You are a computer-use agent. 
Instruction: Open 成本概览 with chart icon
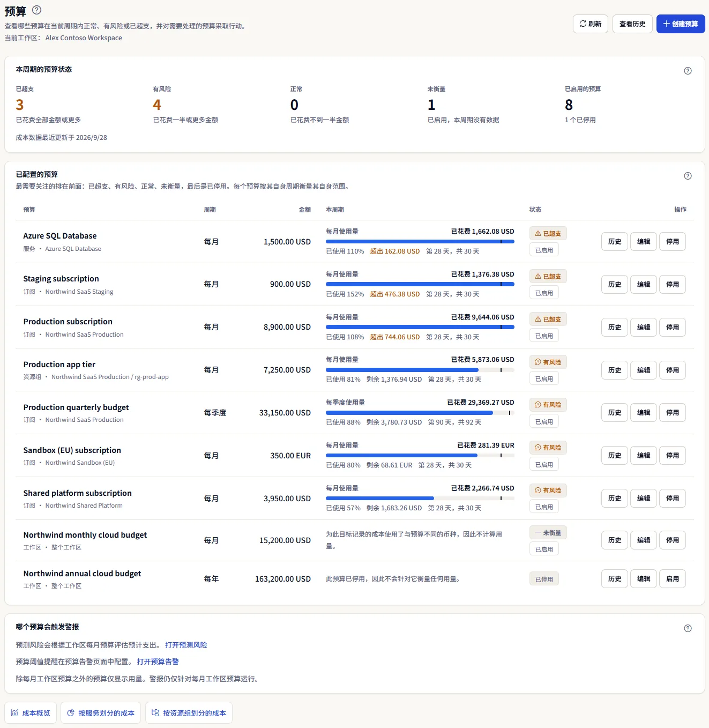click(31, 713)
